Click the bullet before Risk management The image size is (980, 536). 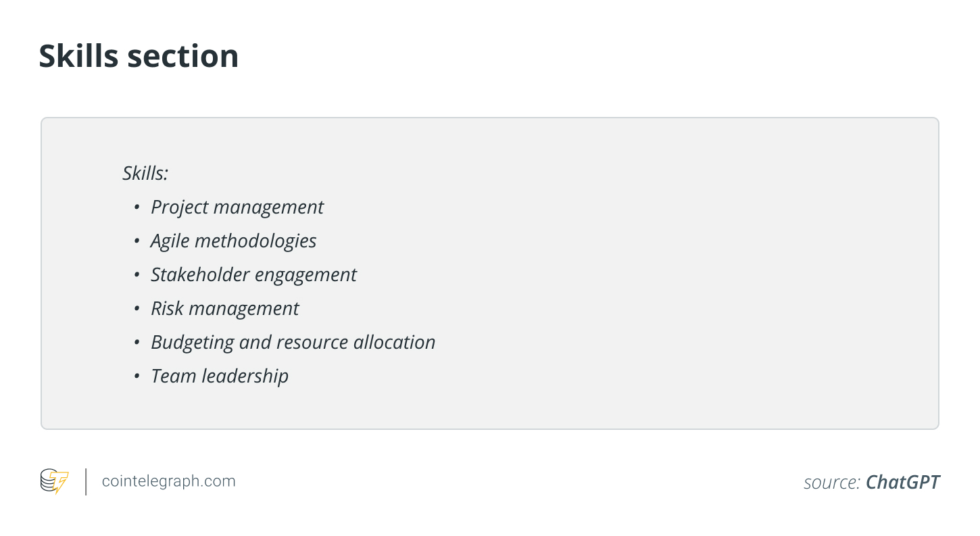(x=137, y=309)
